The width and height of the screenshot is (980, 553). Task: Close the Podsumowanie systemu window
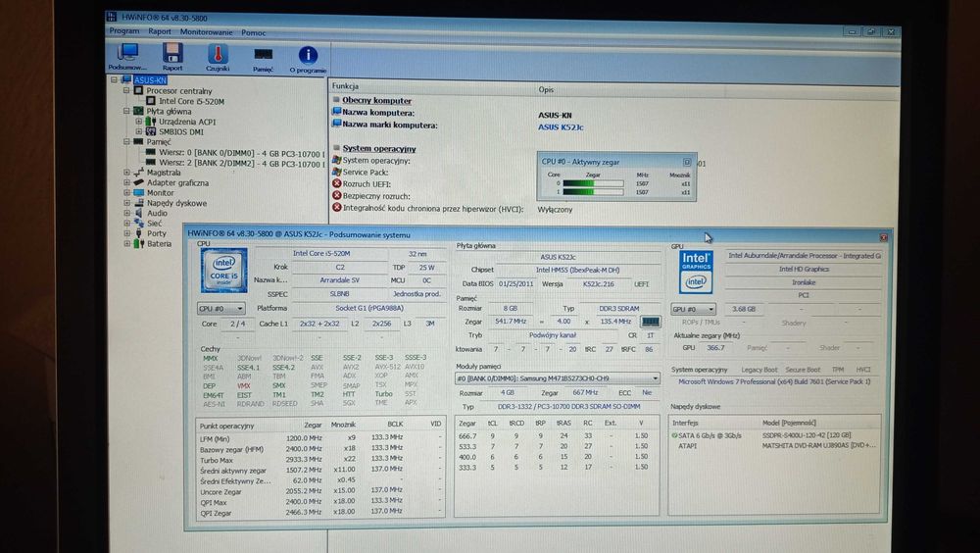(883, 237)
